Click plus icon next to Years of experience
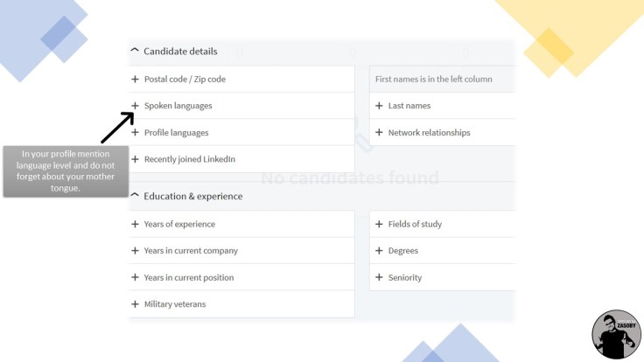Screen dimensions: 644x362 click(135, 224)
